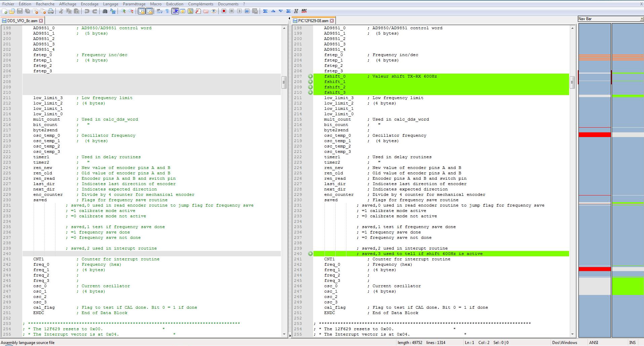Image resolution: width=644 pixels, height=346 pixels.
Task: Go to next difference down arrow
Action: pyautogui.click(x=281, y=11)
